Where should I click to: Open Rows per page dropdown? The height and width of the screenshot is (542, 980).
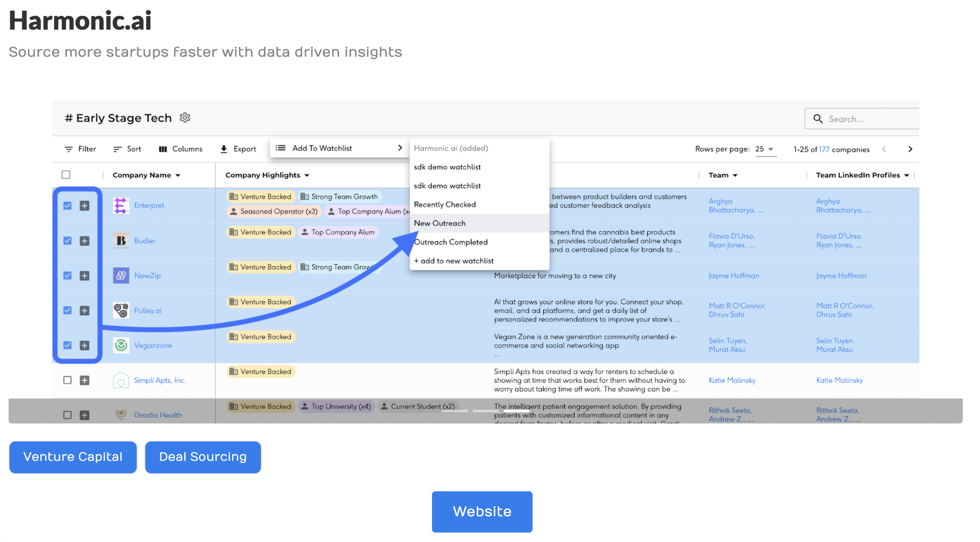point(766,149)
